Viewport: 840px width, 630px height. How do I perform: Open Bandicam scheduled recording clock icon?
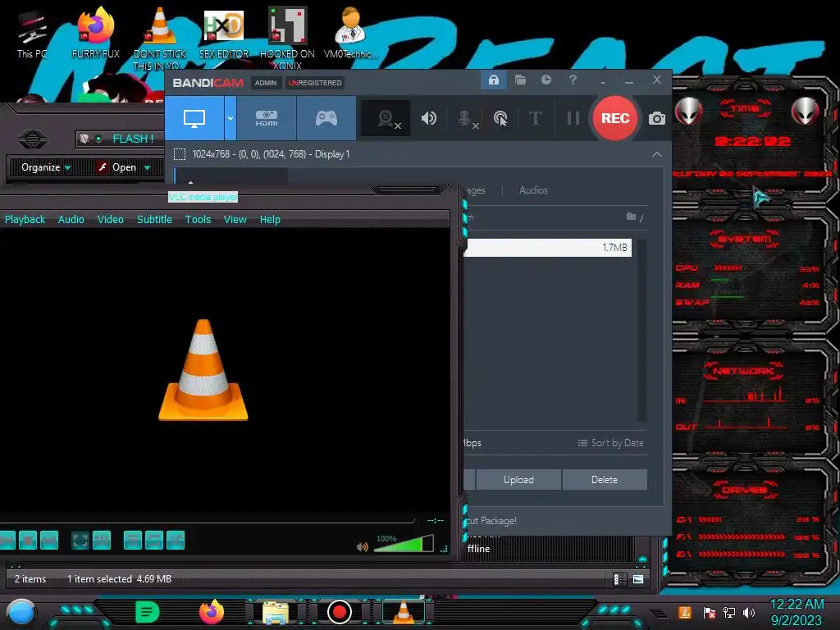pos(546,80)
